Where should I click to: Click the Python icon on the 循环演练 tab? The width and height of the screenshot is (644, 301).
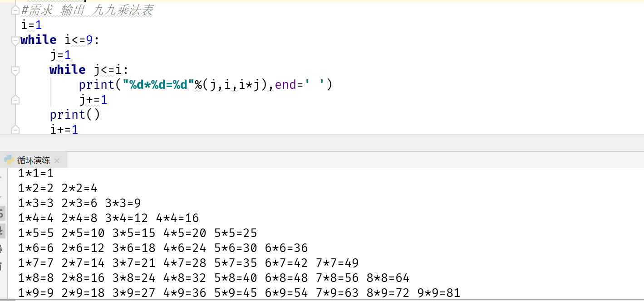pyautogui.click(x=9, y=160)
